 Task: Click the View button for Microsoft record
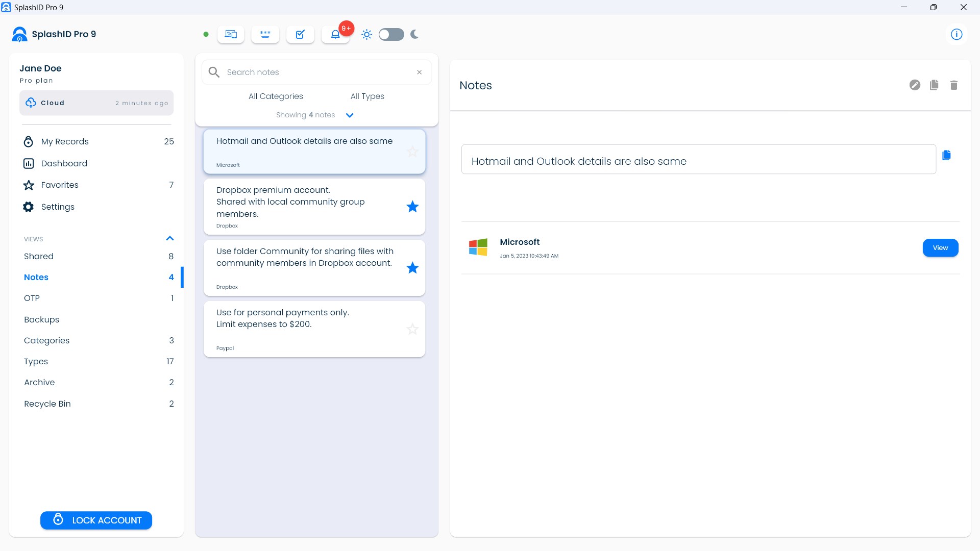pyautogui.click(x=940, y=248)
